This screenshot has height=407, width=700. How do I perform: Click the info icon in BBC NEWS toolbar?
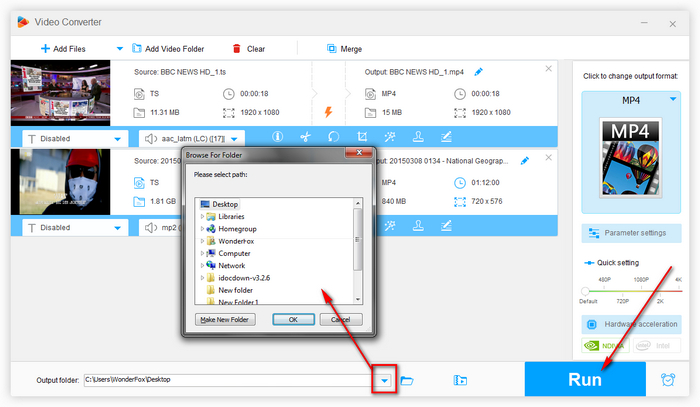pos(278,137)
